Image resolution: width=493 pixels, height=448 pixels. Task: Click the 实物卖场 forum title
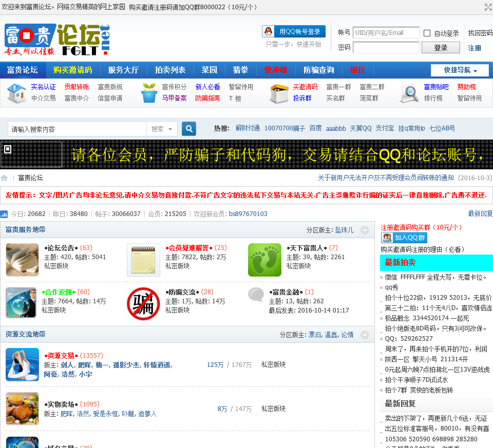tap(61, 404)
